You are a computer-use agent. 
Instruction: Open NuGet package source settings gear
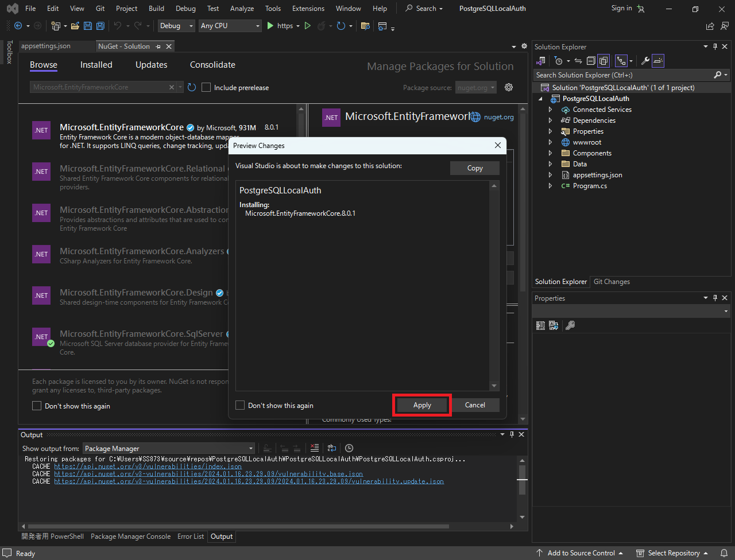(x=509, y=87)
